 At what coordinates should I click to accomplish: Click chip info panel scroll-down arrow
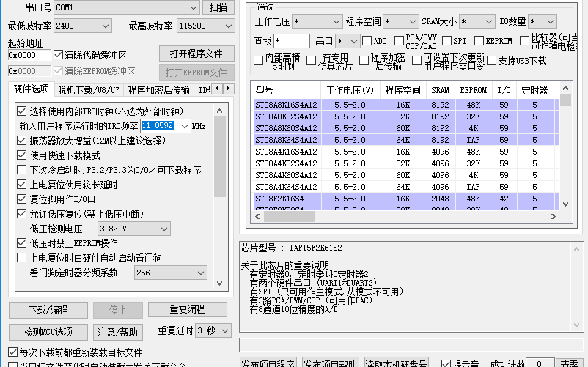(577, 325)
